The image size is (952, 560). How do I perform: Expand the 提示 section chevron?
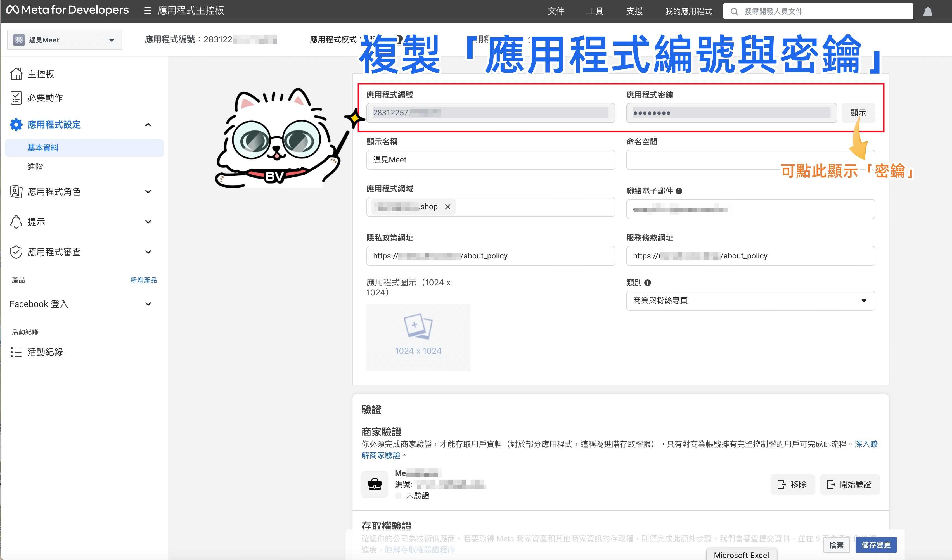pyautogui.click(x=148, y=222)
